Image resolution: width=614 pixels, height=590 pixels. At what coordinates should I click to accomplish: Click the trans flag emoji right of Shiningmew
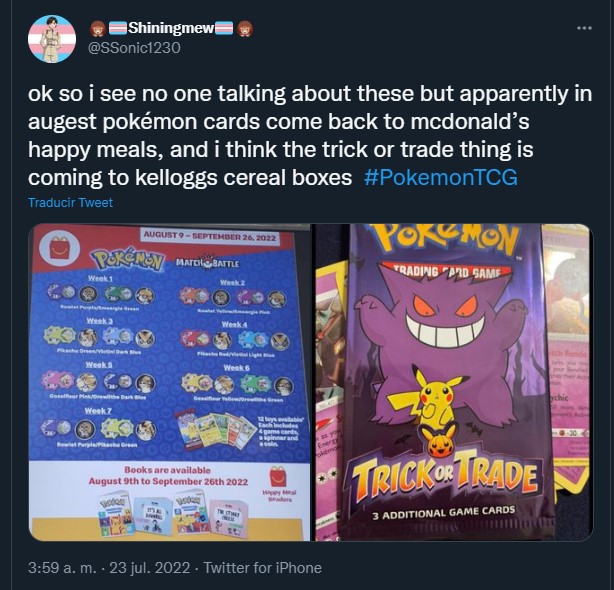coord(224,29)
